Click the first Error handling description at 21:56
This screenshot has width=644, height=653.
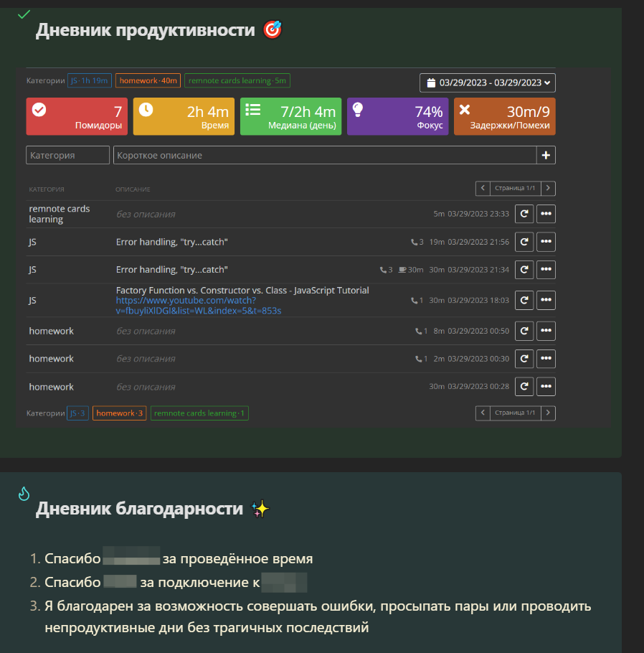coord(172,242)
